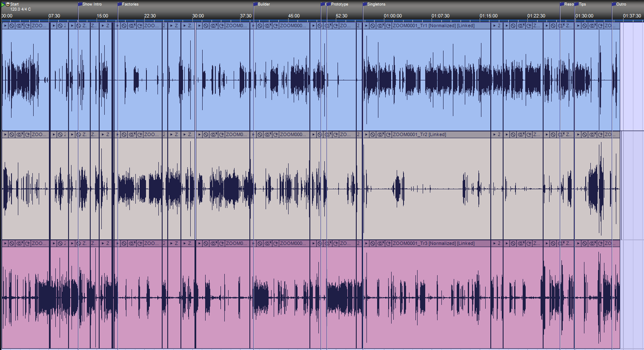644x350 pixels.
Task: Select the ZOOM0001_Tr3 [Normalized] [Linked] clip name
Action: (x=433, y=243)
